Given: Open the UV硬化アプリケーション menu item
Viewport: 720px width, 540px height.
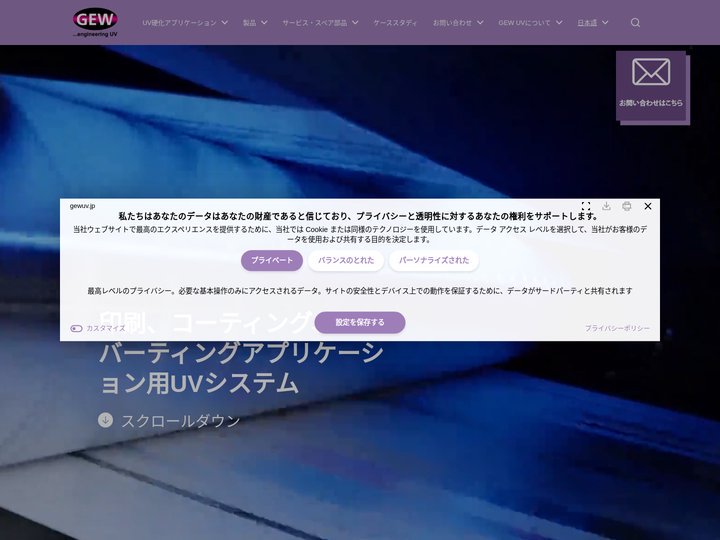Looking at the screenshot, I should 179,22.
